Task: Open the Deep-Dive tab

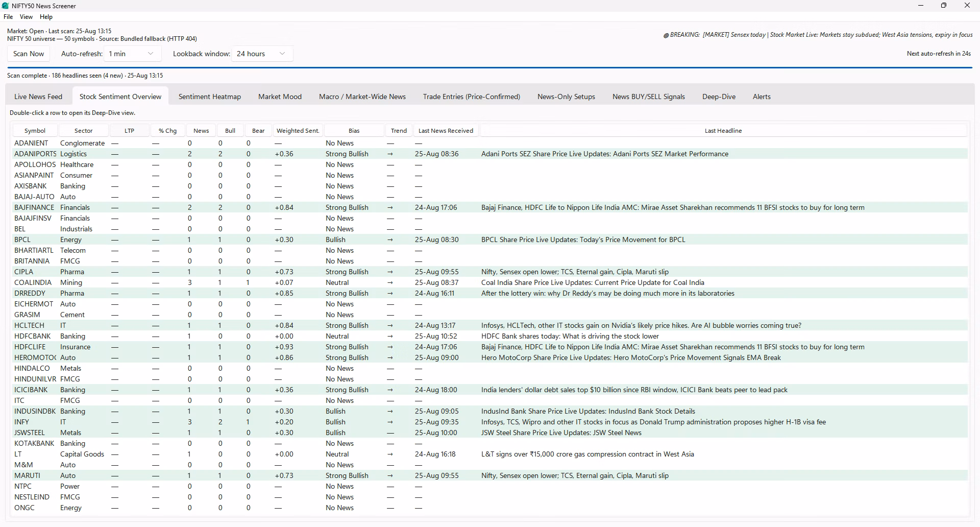Action: pyautogui.click(x=719, y=97)
